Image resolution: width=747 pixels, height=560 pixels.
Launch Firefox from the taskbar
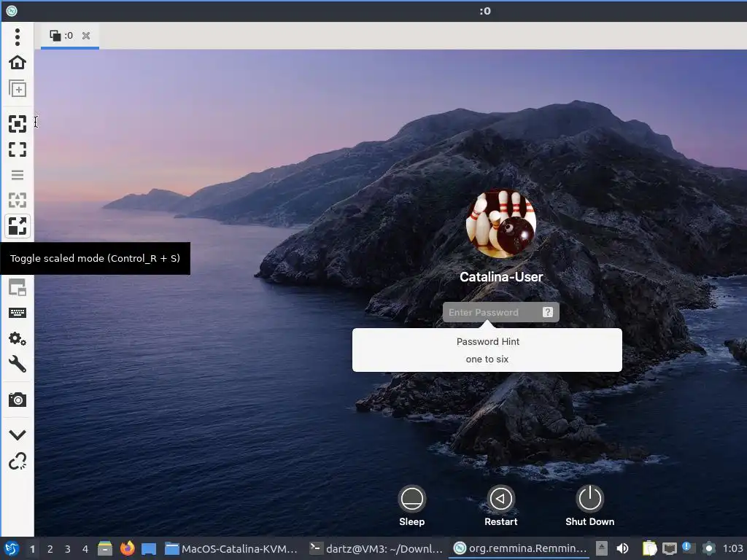(x=127, y=548)
